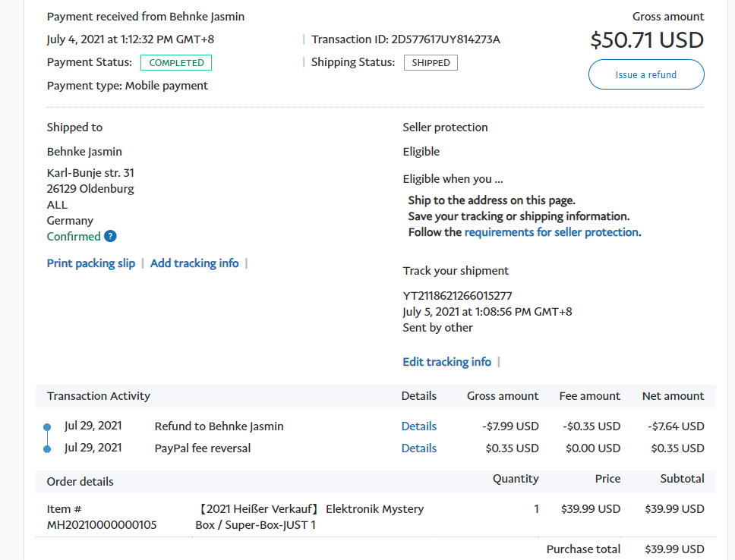Click the refund timeline dot for Jul 29
Screen dimensions: 735x560
pos(47,427)
